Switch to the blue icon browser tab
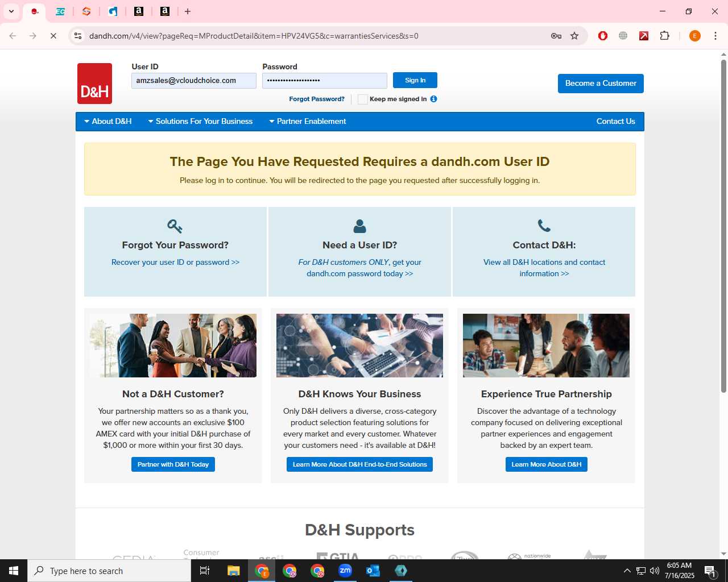The height and width of the screenshot is (582, 728). click(x=113, y=11)
